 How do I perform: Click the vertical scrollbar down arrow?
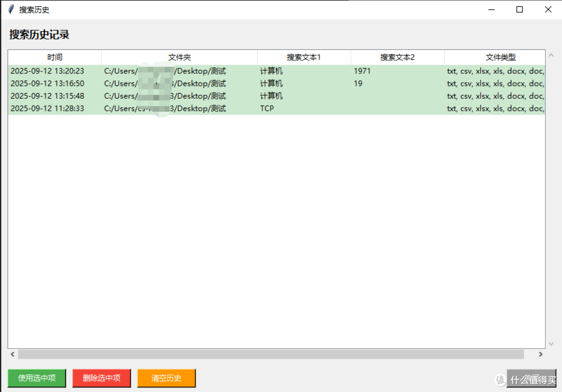click(551, 344)
